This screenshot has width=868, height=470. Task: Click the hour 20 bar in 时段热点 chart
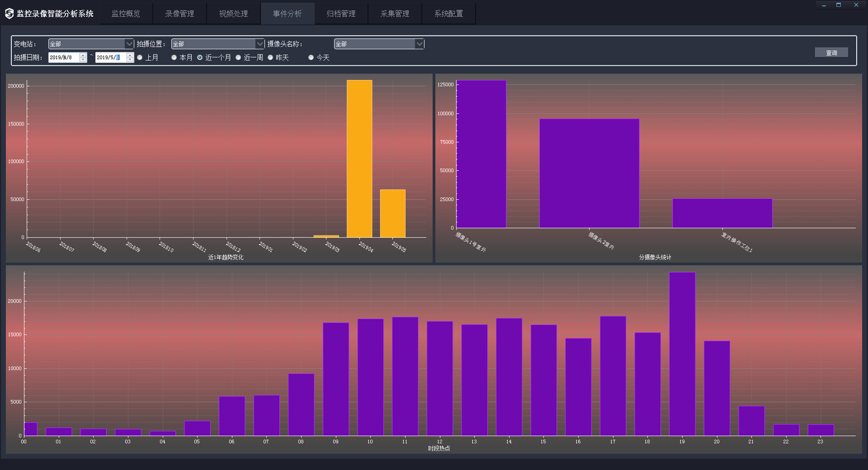click(717, 388)
